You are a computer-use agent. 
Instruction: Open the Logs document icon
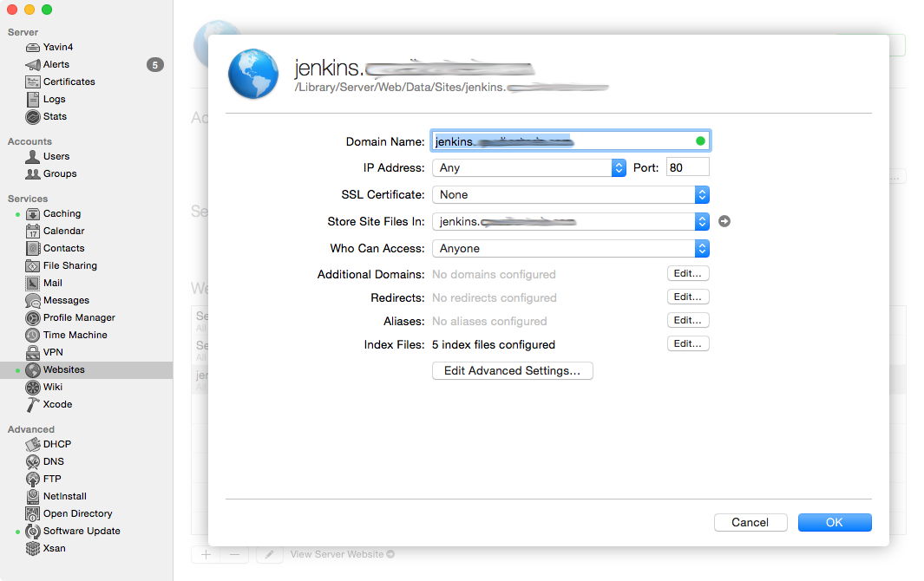click(x=32, y=99)
